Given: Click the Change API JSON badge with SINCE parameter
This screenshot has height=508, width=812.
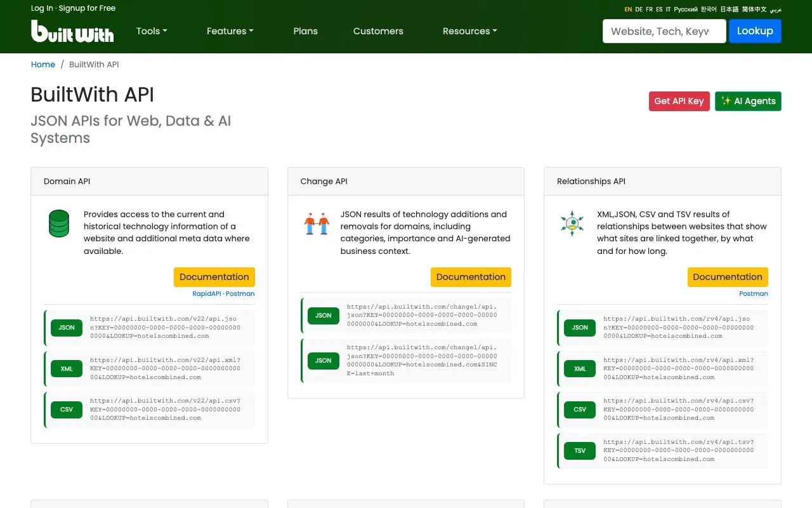Looking at the screenshot, I should point(324,361).
